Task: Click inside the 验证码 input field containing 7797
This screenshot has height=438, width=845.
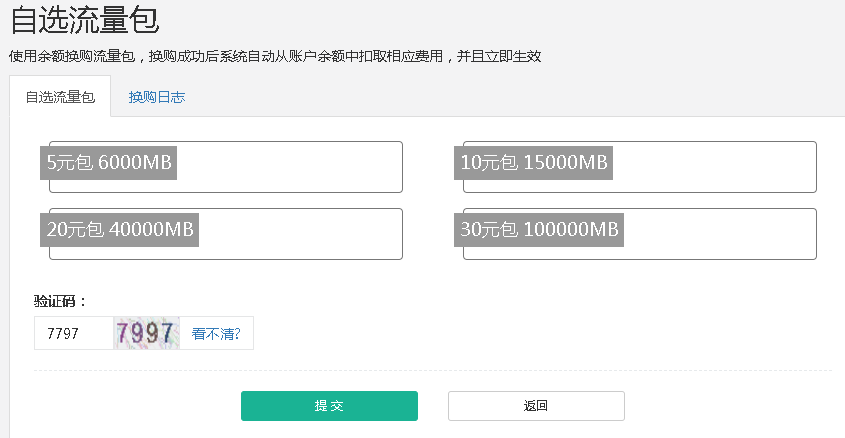Action: click(74, 333)
